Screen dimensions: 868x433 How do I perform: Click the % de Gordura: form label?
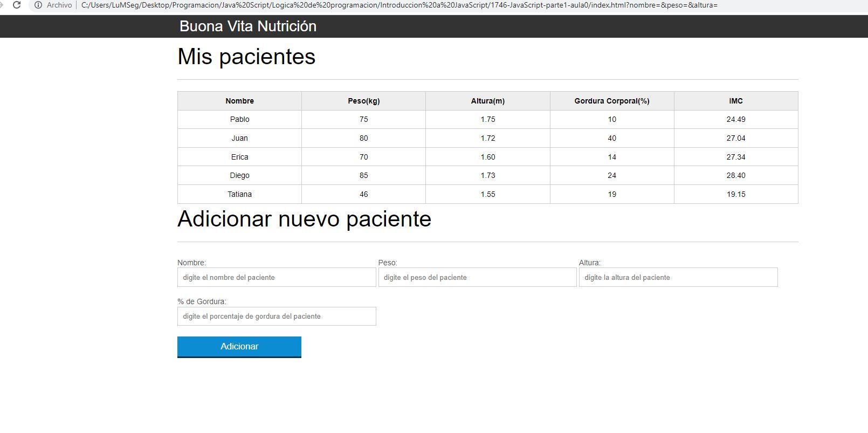(x=202, y=301)
